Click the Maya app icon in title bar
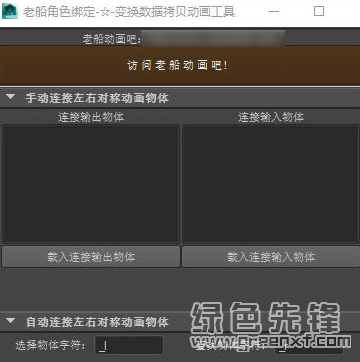 point(10,12)
